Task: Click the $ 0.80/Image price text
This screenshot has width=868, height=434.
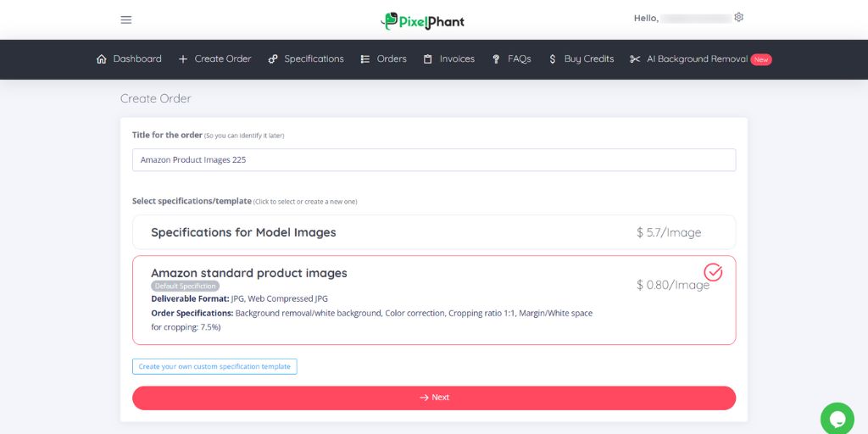Action: [672, 285]
